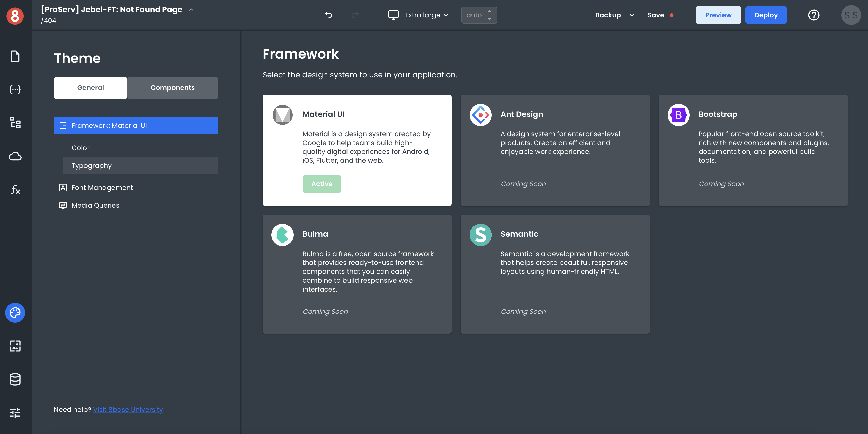Select the Material UI framework card
Image resolution: width=868 pixels, height=434 pixels.
point(357,150)
